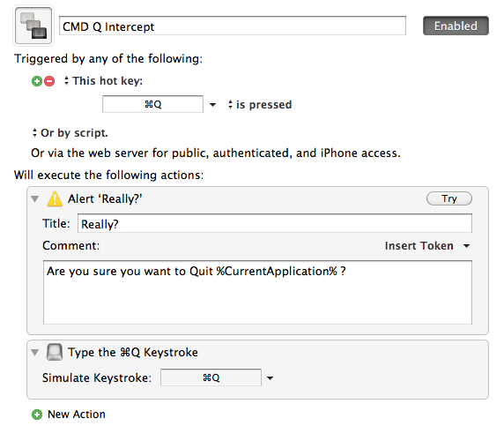504x426 pixels.
Task: Remove the hot key trigger with red minus
Action: [49, 81]
